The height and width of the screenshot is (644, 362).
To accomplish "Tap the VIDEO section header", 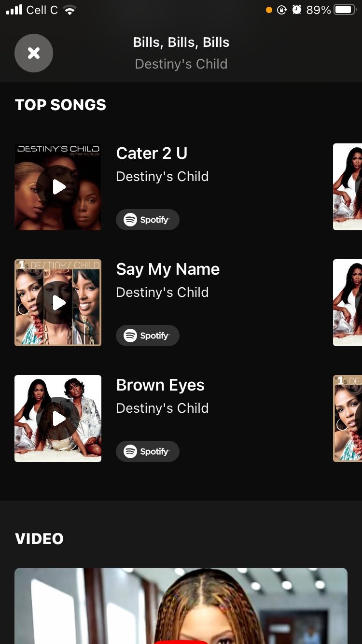I will pos(39,538).
